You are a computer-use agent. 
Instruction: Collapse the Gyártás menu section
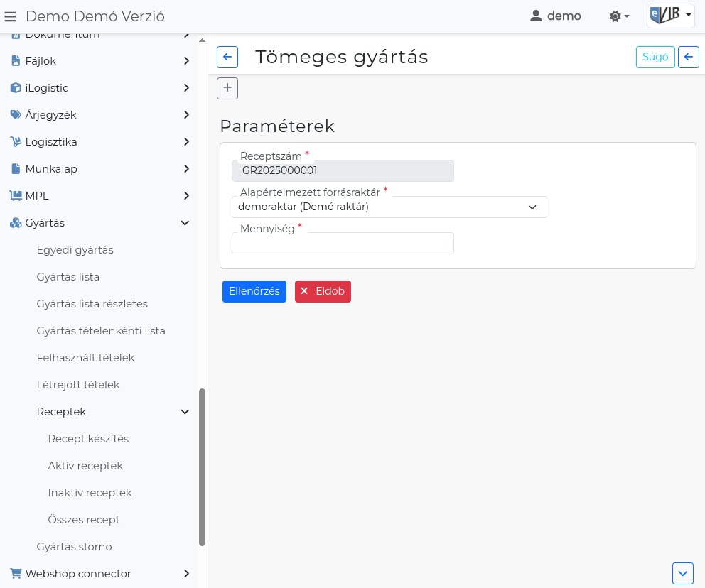(185, 223)
